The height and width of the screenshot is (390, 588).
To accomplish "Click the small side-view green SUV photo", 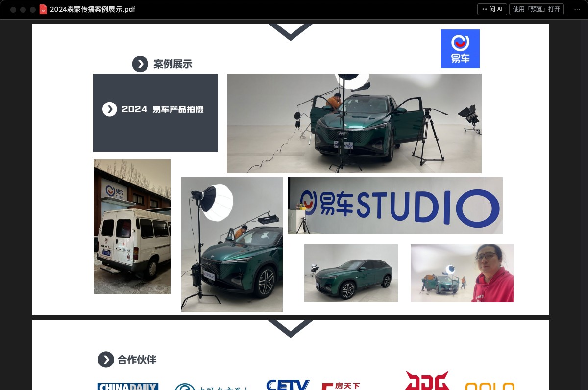I will (351, 273).
